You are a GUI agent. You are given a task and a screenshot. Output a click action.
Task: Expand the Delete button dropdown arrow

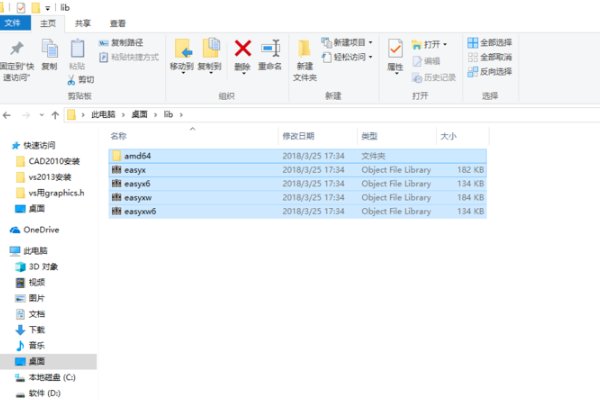pyautogui.click(x=243, y=73)
